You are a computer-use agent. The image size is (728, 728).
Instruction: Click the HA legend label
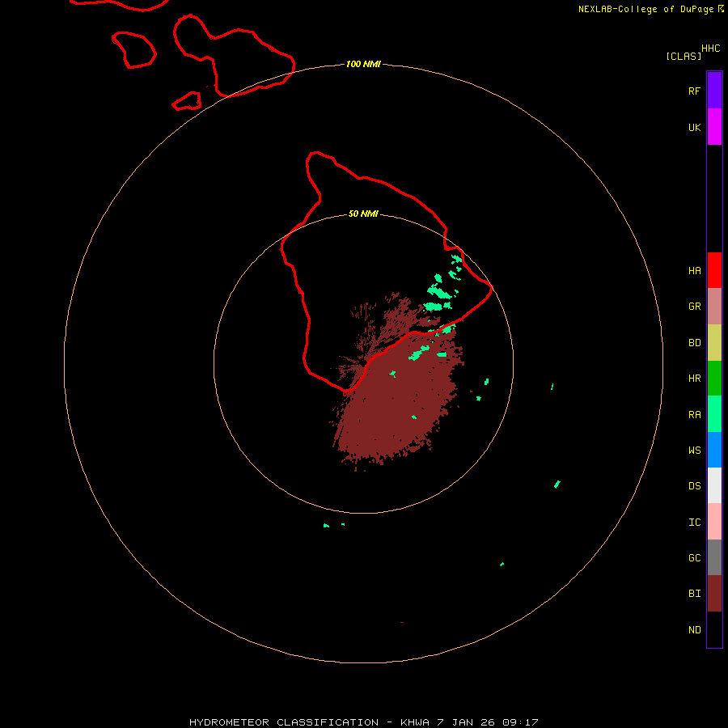694,270
